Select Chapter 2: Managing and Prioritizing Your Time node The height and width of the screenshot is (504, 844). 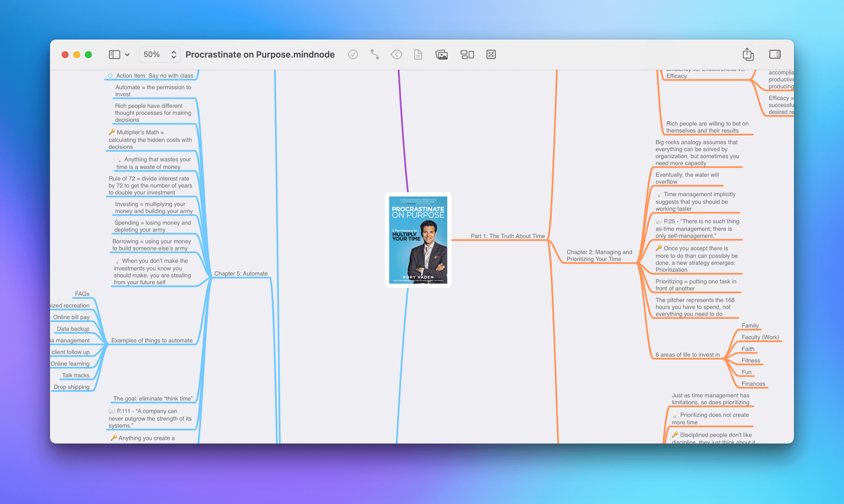[599, 255]
